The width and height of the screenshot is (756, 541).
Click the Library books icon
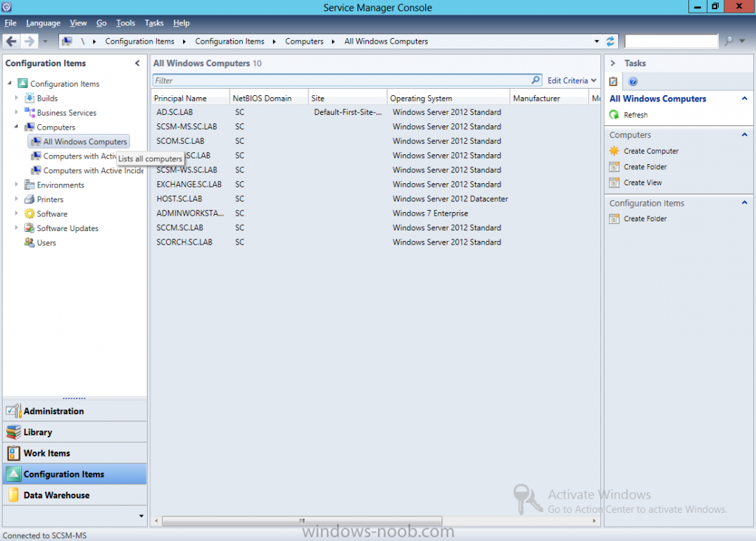click(13, 432)
